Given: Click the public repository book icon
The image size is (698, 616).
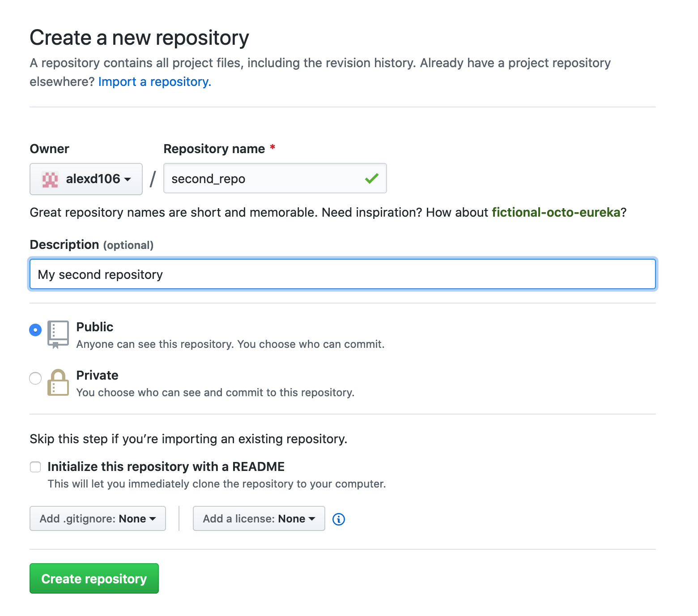Looking at the screenshot, I should coord(58,334).
